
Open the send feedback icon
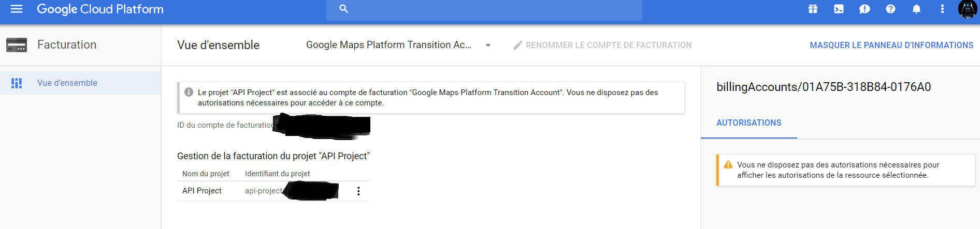[x=864, y=9]
